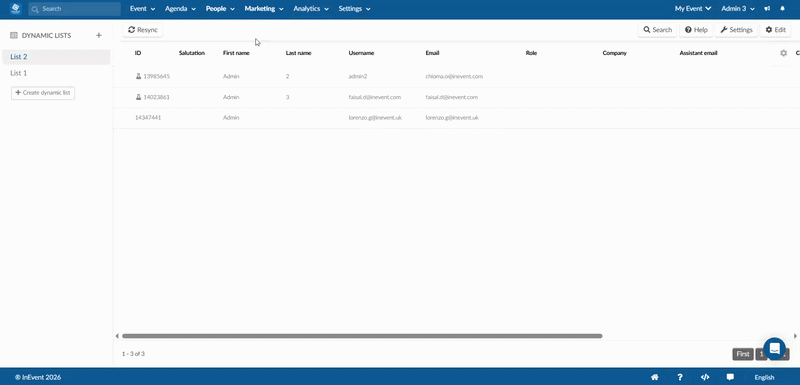The image size is (800, 385).
Task: Click the Resync button
Action: [x=143, y=30]
